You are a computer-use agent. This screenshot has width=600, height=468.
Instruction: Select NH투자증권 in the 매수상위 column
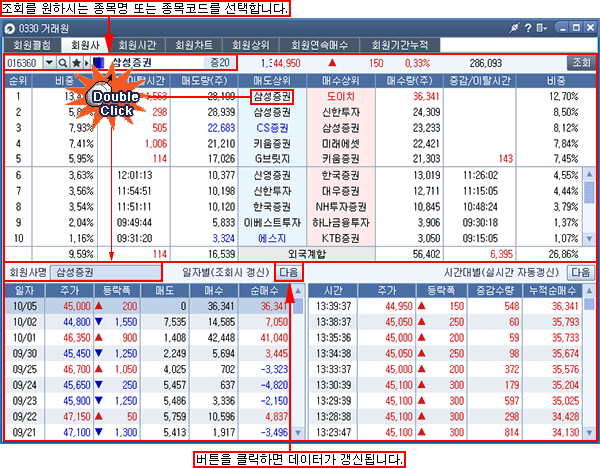tap(341, 207)
